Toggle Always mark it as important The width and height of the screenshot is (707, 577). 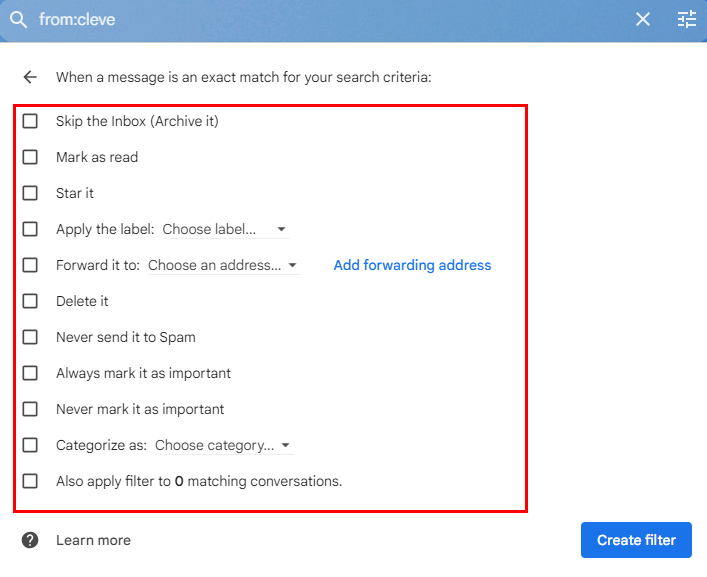tap(30, 373)
